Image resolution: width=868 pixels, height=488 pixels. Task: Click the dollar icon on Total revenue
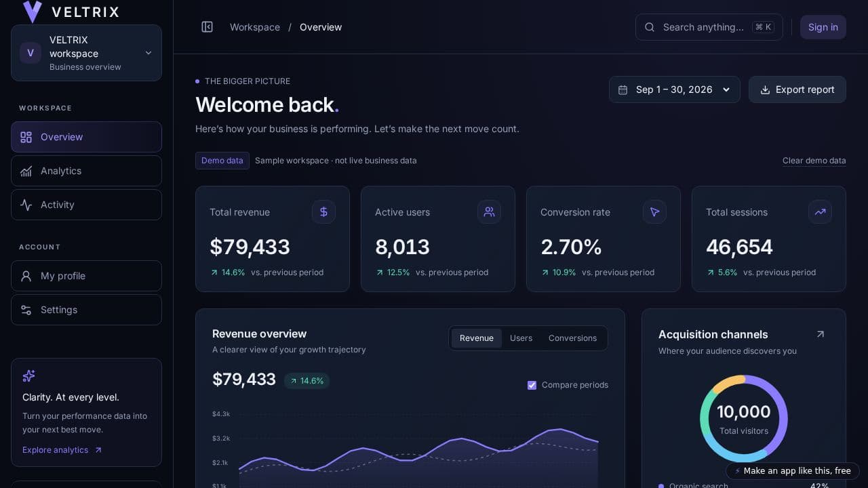point(323,212)
